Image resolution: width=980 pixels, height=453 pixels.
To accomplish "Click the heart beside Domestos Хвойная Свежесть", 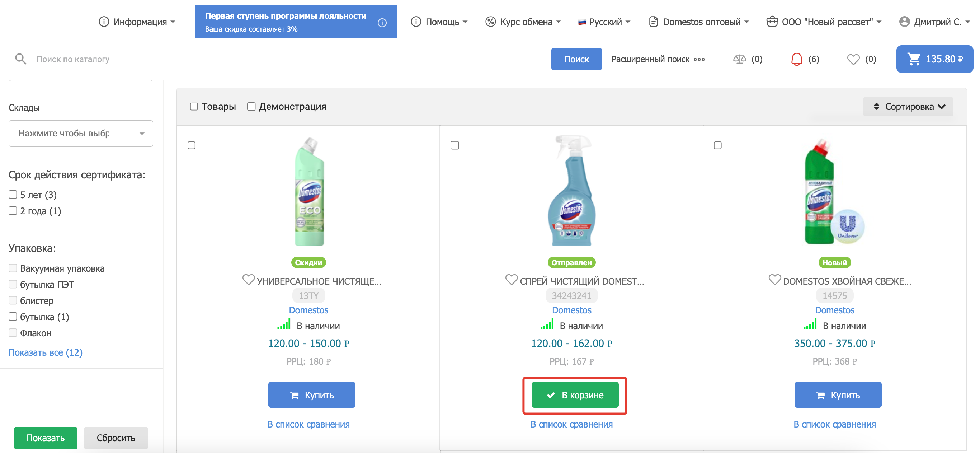I will click(x=774, y=280).
